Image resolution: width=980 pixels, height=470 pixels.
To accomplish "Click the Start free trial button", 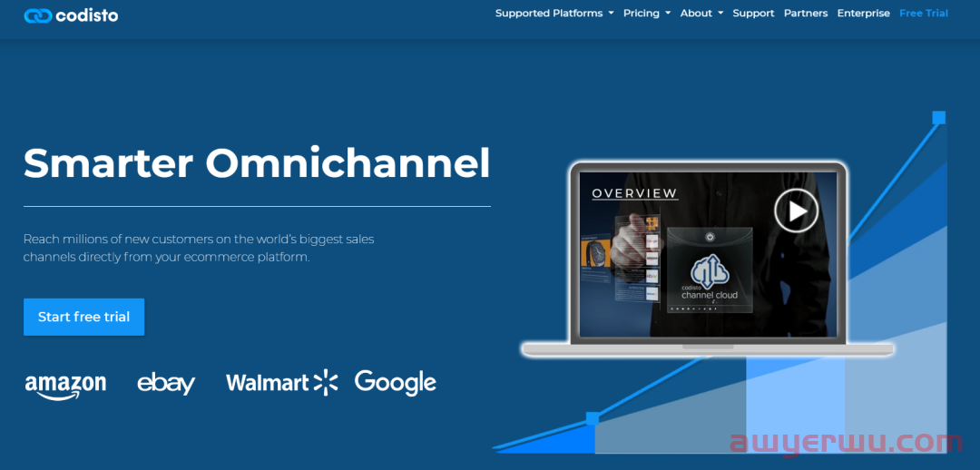I will point(83,317).
